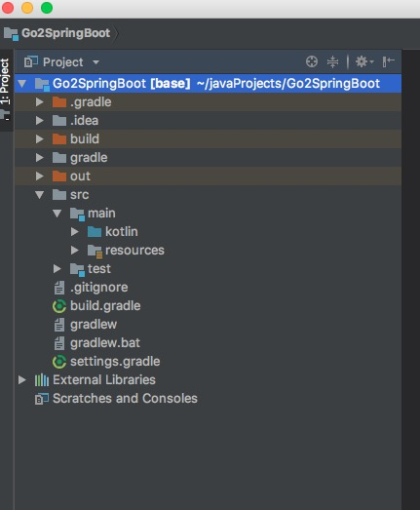
Task: Open the Project view dropdown arrow
Action: point(95,61)
